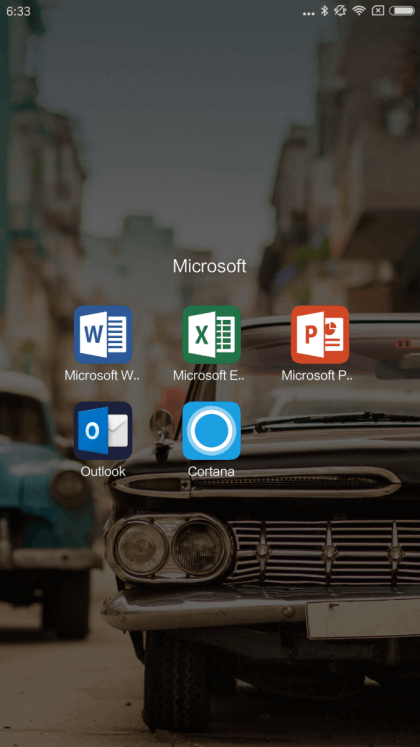Tap the 6:33 clock in status bar
This screenshot has width=420, height=747.
coord(19,11)
